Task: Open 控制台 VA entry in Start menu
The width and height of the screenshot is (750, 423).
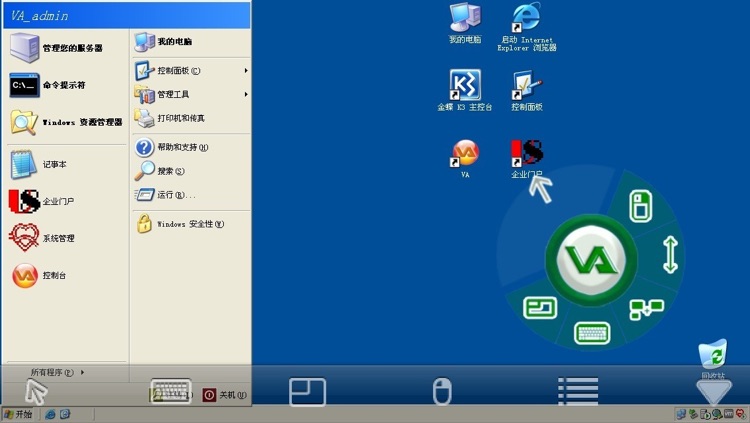Action: coord(38,275)
